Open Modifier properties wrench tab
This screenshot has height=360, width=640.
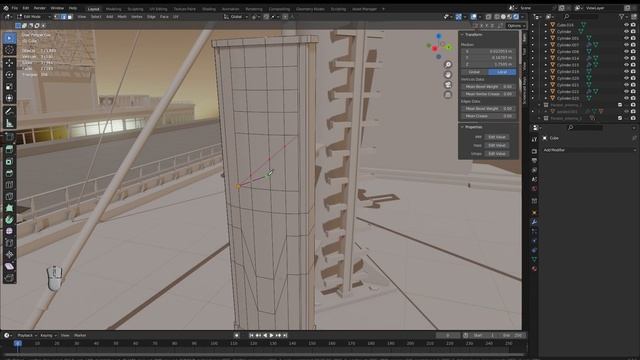tap(534, 222)
